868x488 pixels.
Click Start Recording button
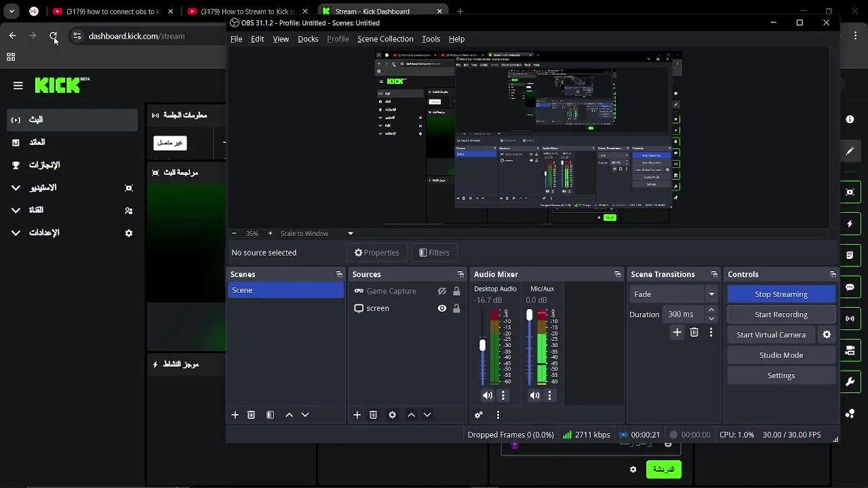[781, 314]
